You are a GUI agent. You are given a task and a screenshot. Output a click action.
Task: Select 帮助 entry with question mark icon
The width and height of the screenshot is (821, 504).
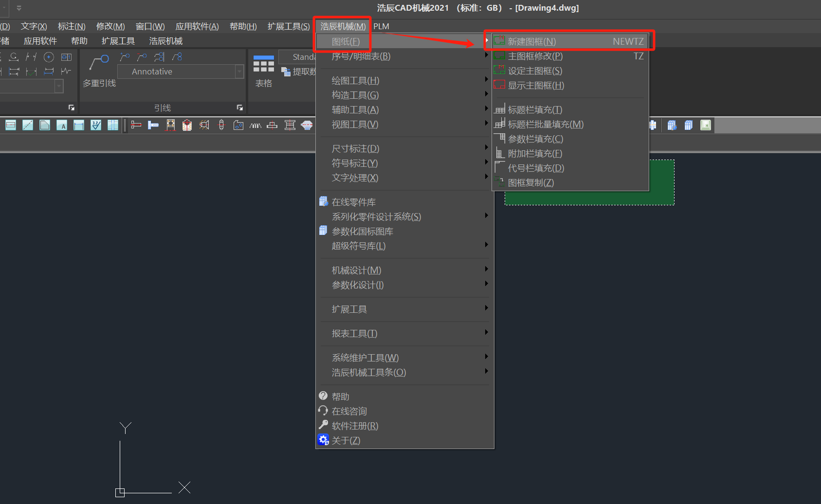tap(404, 397)
